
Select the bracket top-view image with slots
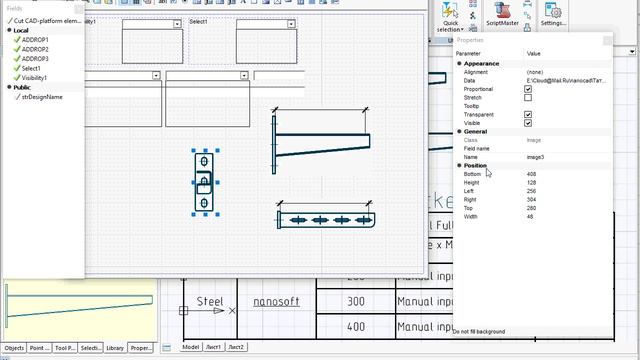point(326,215)
